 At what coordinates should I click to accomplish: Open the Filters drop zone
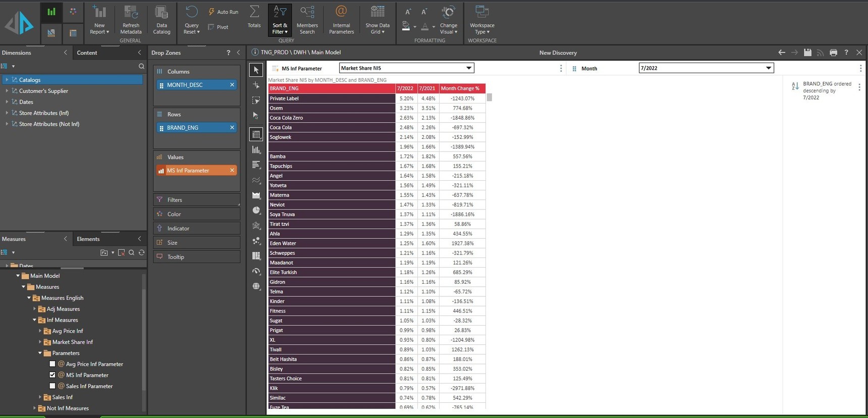click(197, 200)
